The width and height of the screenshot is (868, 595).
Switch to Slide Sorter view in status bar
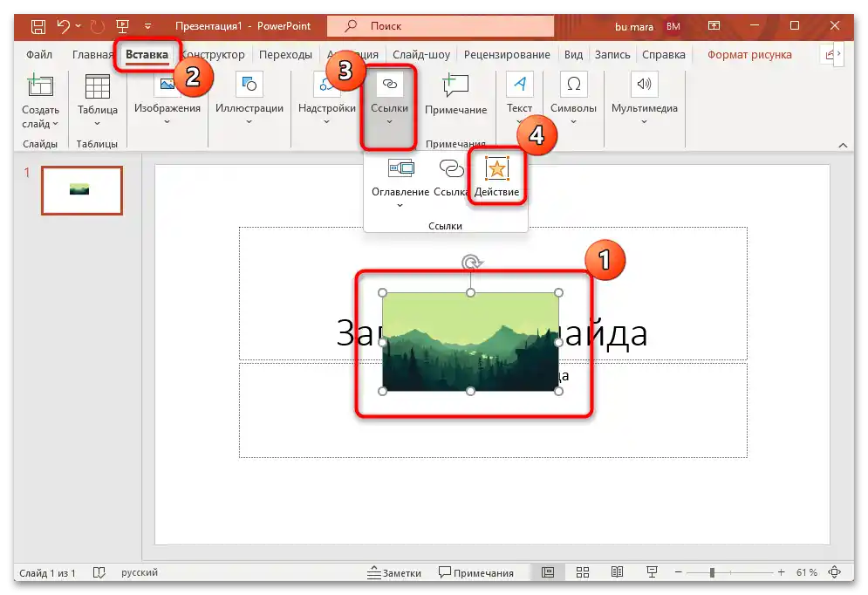pos(583,571)
